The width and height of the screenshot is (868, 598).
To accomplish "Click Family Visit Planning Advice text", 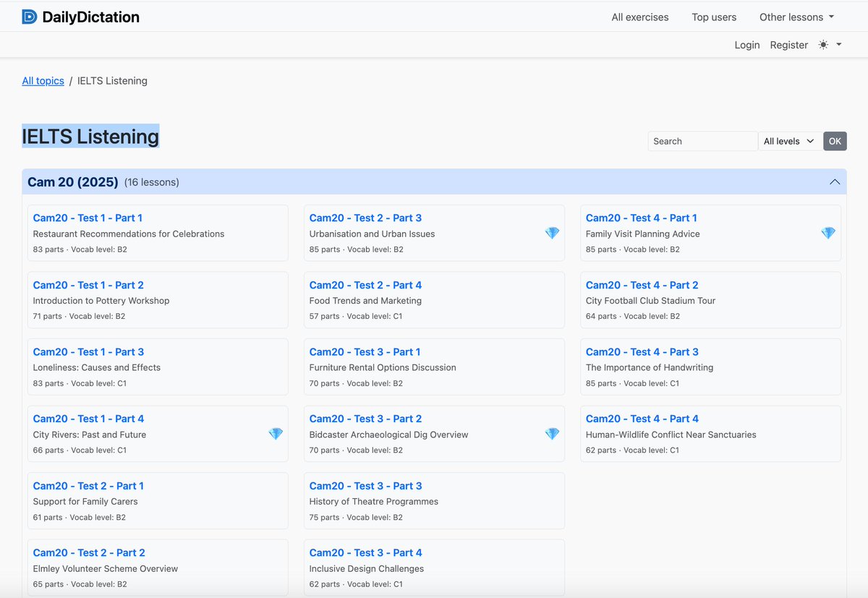I will (642, 234).
